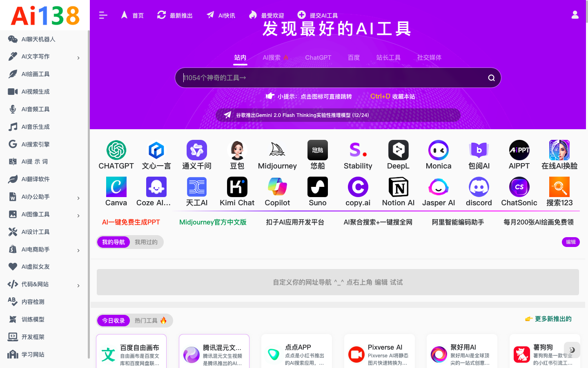Open the Kimi Chat icon
Screen dimensions: 588x368
pyautogui.click(x=237, y=187)
